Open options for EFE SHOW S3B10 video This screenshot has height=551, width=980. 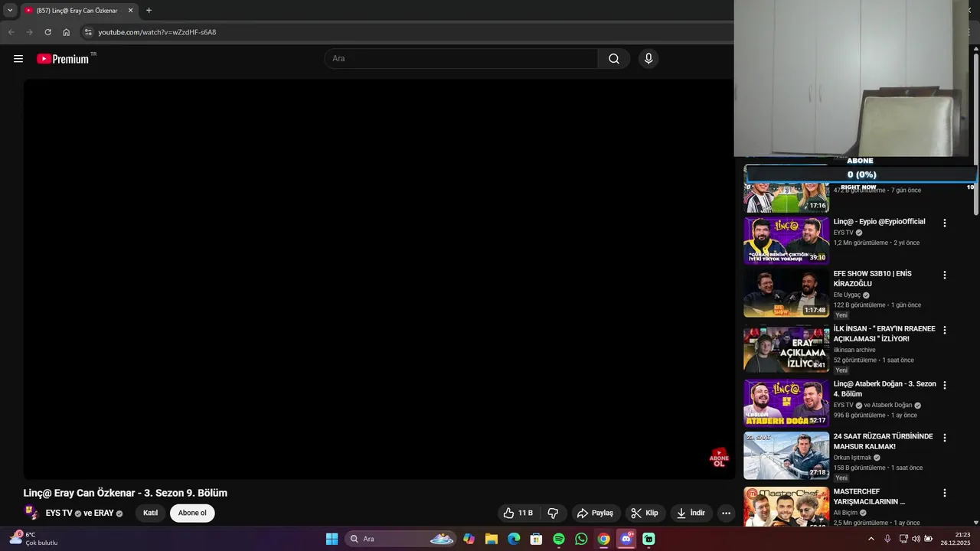(x=944, y=275)
